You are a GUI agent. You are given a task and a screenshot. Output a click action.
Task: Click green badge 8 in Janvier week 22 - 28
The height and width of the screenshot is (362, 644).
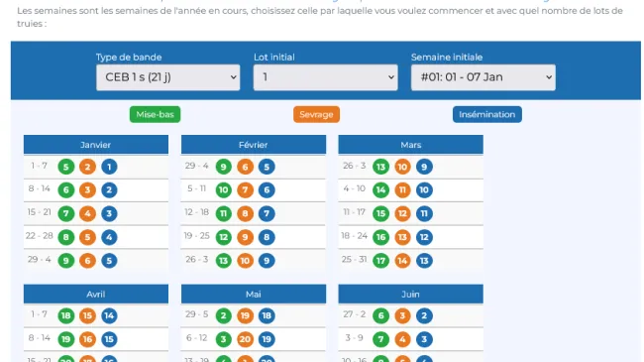coord(66,237)
